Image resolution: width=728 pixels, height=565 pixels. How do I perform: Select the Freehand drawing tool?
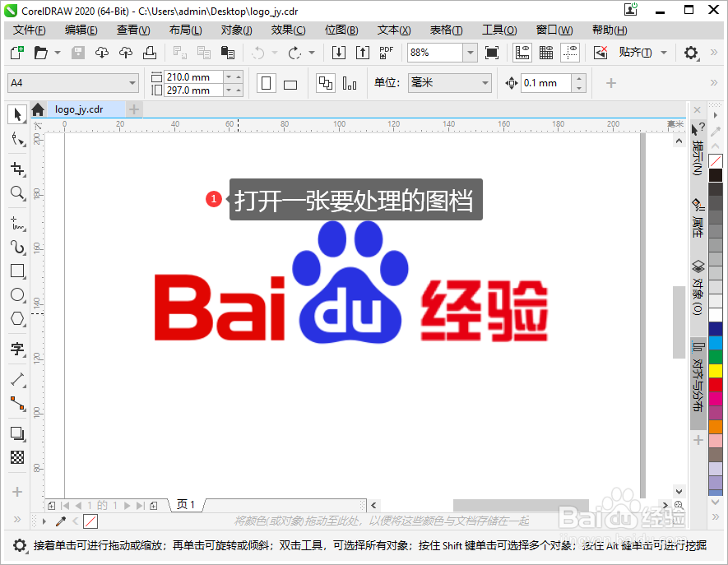coord(17,224)
